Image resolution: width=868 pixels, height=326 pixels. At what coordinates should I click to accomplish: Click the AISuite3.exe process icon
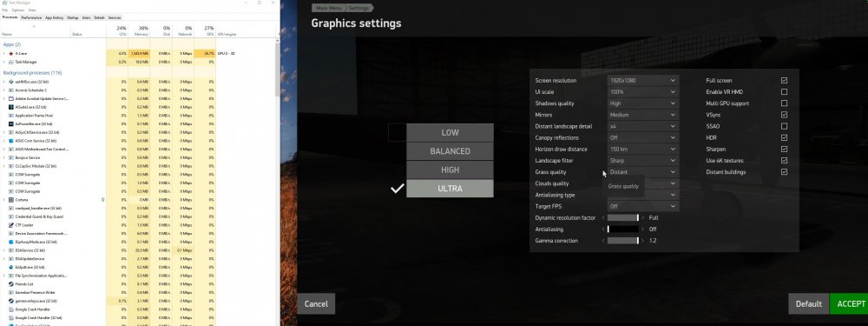click(x=11, y=107)
